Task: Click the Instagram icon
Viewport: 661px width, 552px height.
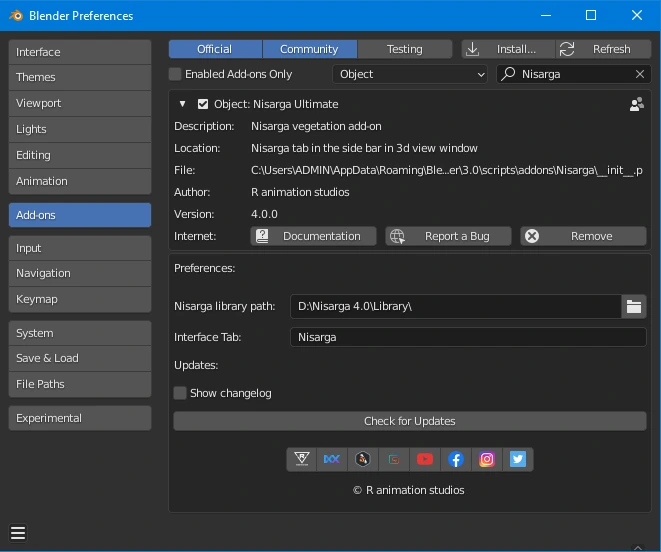Action: pos(487,459)
